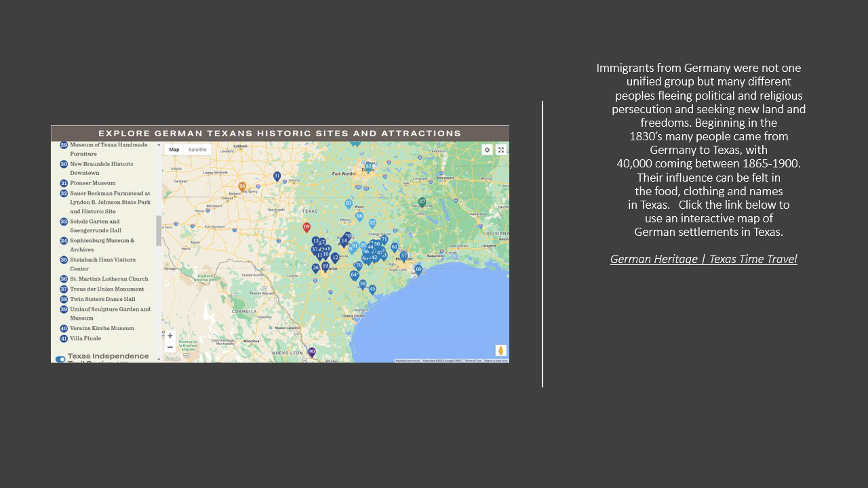Click blue map pin 60 near Galveston
The height and width of the screenshot is (488, 868).
[x=418, y=270]
